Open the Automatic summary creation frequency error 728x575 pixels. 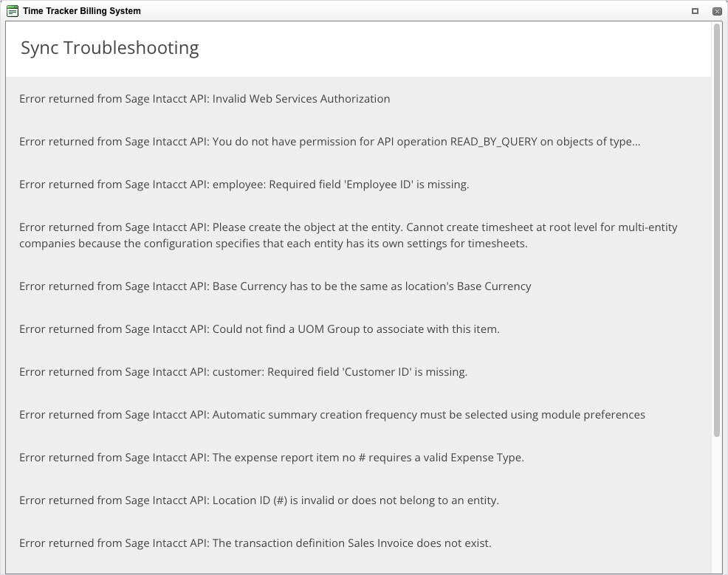332,414
